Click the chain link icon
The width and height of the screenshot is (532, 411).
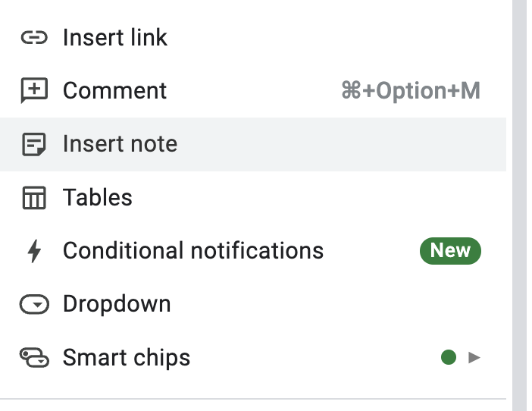(34, 38)
